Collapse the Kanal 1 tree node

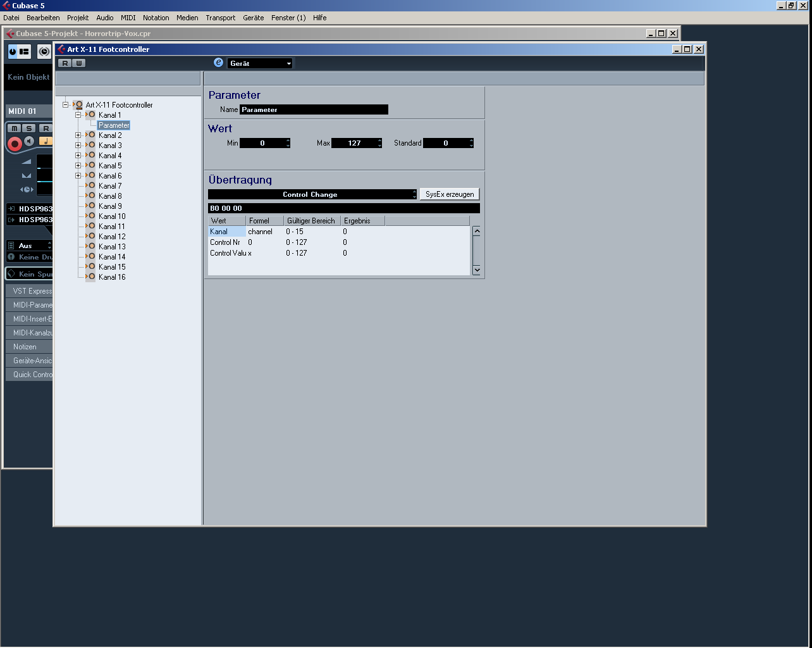point(78,115)
